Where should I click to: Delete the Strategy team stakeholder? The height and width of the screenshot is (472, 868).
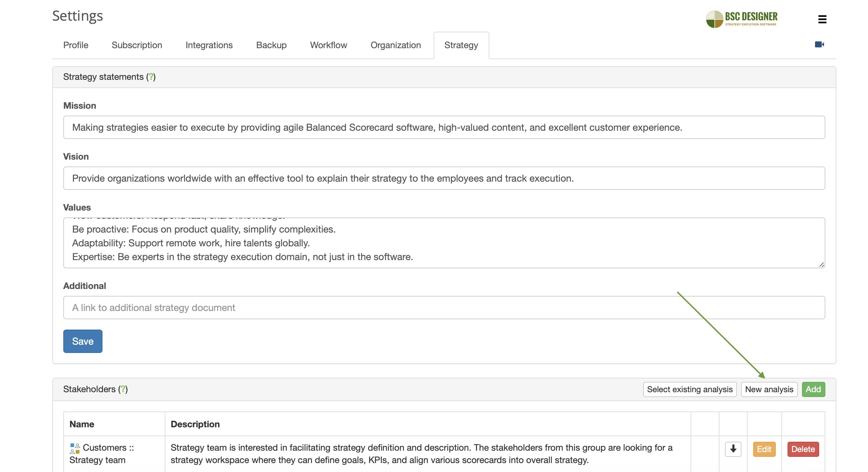click(x=803, y=449)
